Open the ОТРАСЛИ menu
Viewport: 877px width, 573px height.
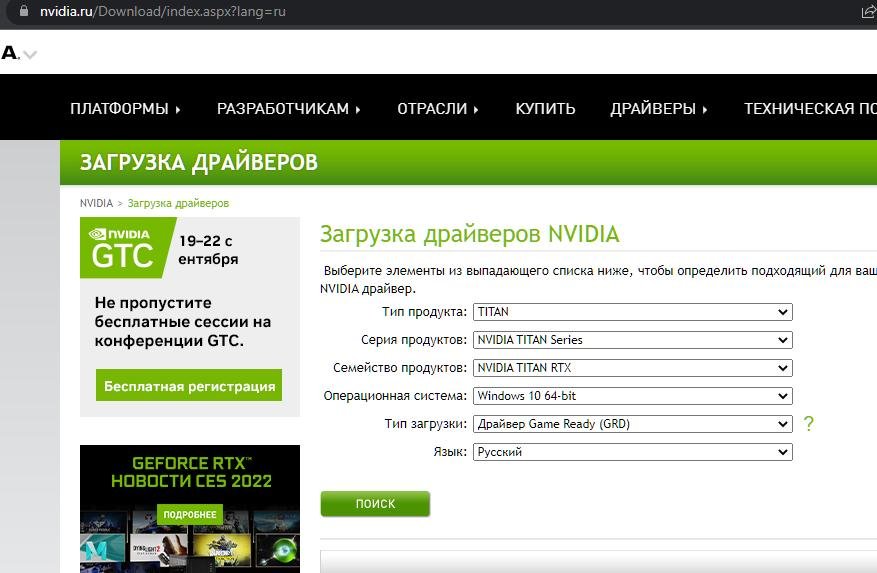click(x=438, y=109)
